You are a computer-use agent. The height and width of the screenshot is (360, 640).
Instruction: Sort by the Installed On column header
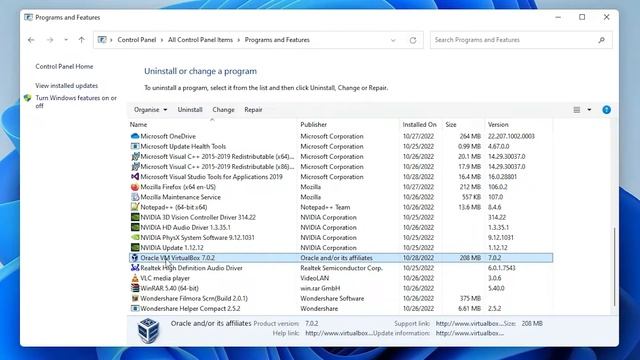coord(421,124)
